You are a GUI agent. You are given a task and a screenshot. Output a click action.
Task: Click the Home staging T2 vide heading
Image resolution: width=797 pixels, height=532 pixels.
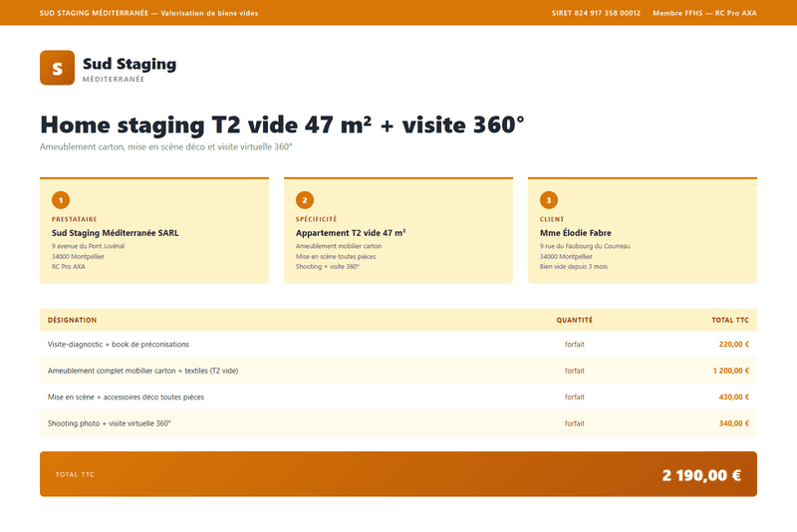click(282, 125)
